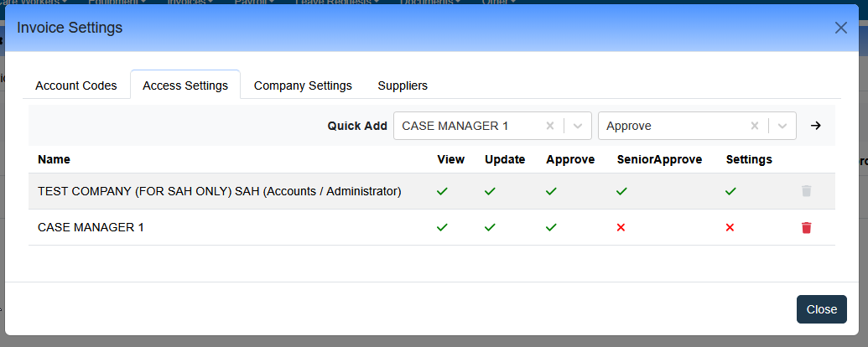Switch to the Account Codes tab
This screenshot has height=347, width=868.
75,85
